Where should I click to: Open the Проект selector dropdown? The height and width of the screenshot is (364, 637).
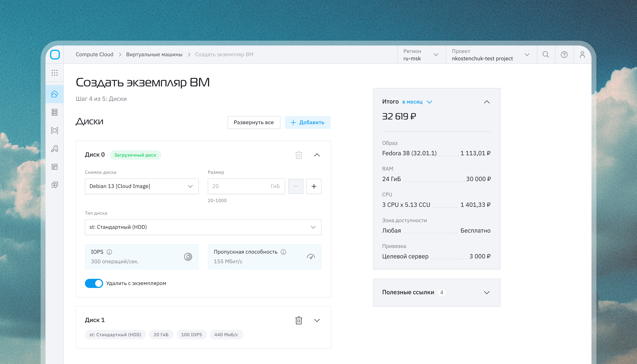coord(491,54)
